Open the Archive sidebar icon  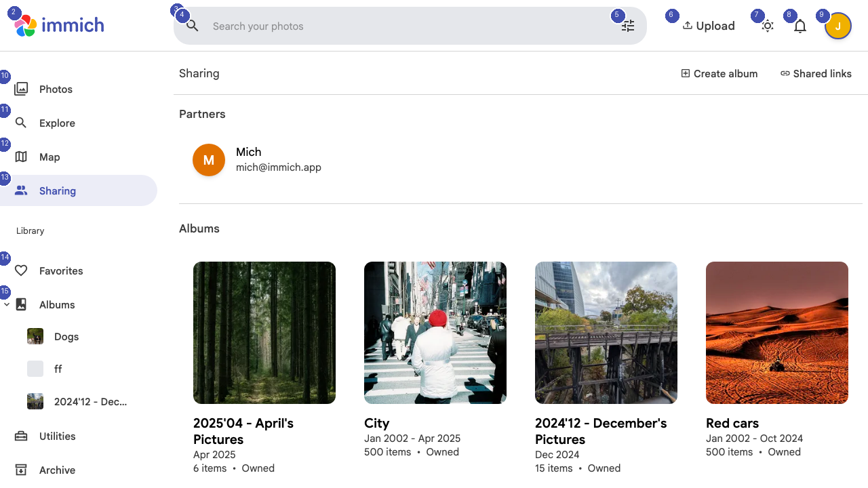pos(21,470)
